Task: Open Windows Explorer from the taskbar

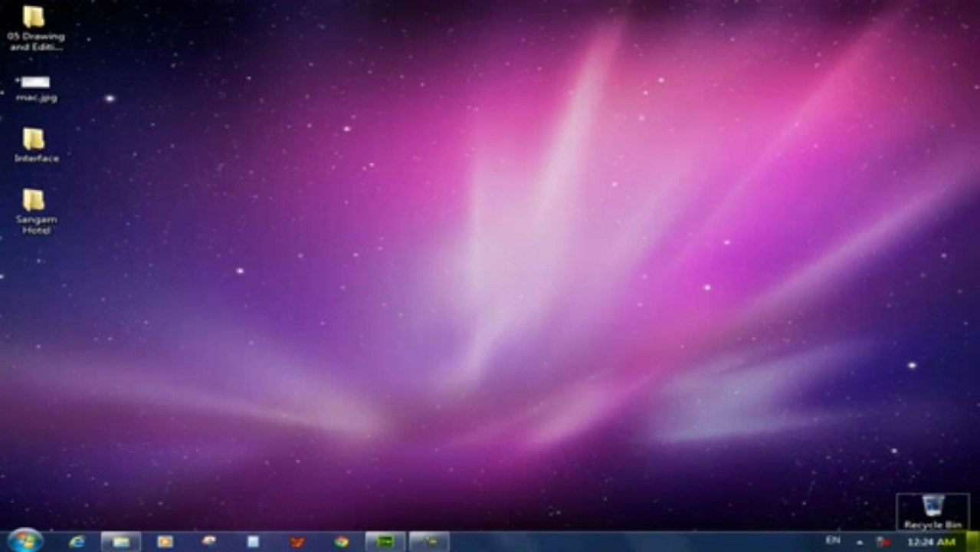Action: [x=121, y=541]
